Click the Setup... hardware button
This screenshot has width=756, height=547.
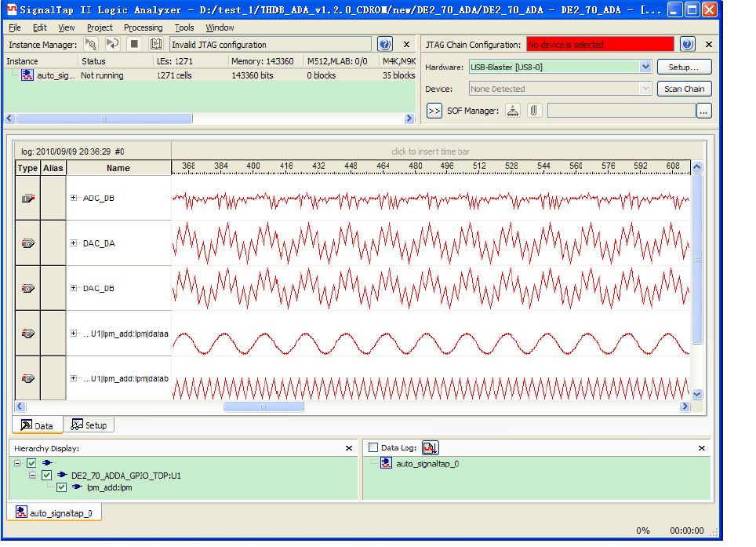(684, 67)
